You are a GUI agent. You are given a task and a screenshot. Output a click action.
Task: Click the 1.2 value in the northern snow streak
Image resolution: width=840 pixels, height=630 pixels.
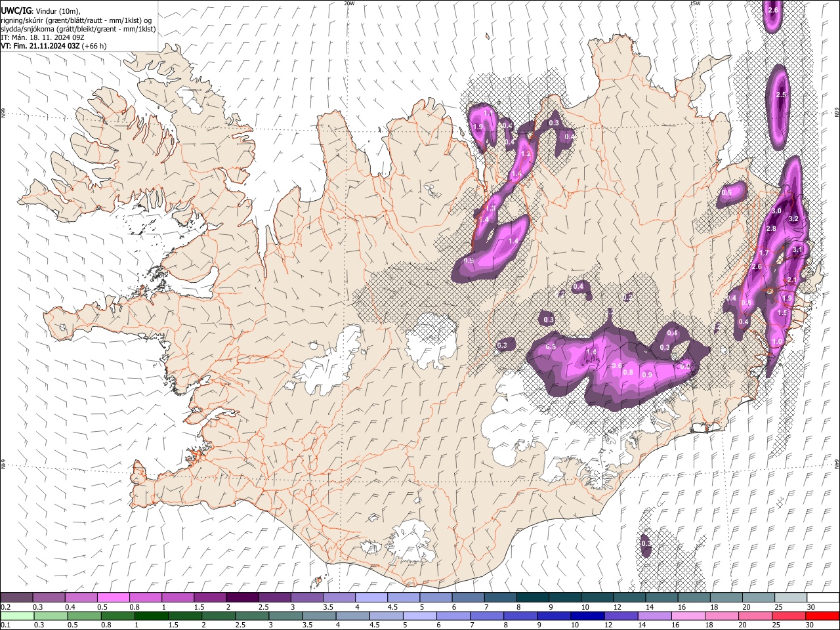pos(525,154)
